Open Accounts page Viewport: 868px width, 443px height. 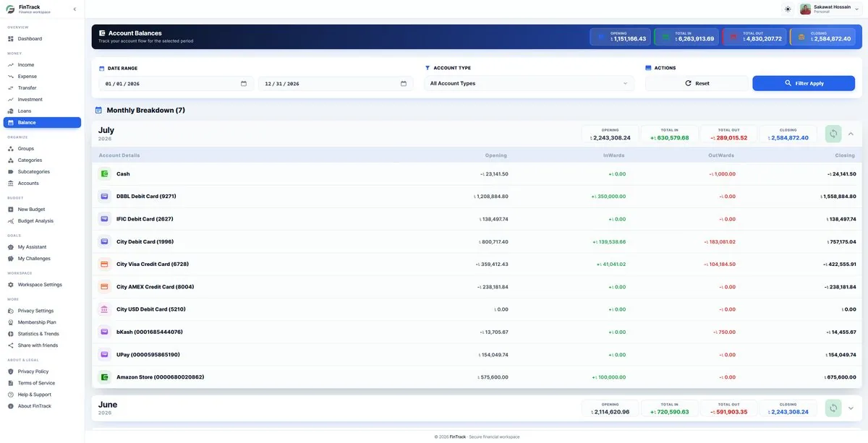42,184
